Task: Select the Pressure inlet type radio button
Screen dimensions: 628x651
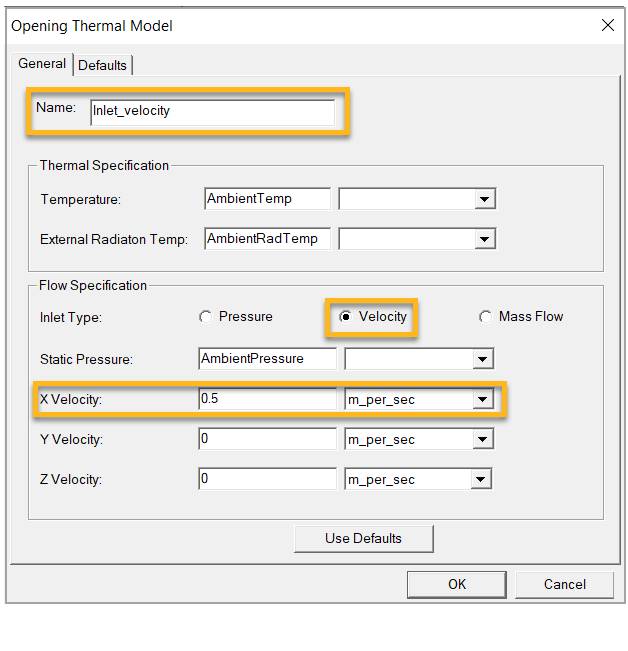Action: (x=206, y=317)
